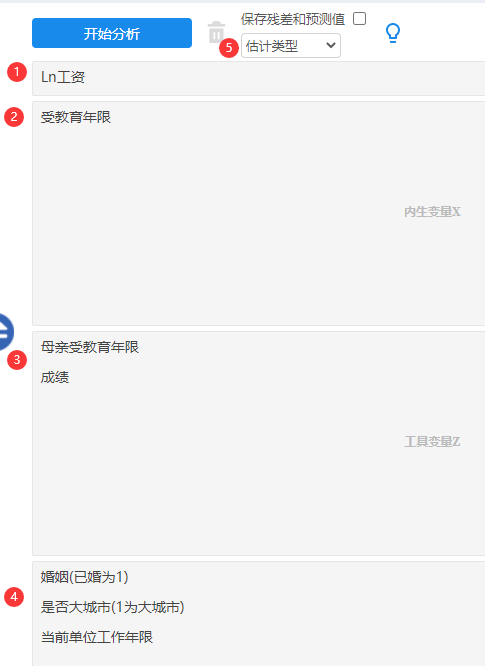Click the blue circular transfer arrow icon
Screen dimensions: 485x666
5,332
